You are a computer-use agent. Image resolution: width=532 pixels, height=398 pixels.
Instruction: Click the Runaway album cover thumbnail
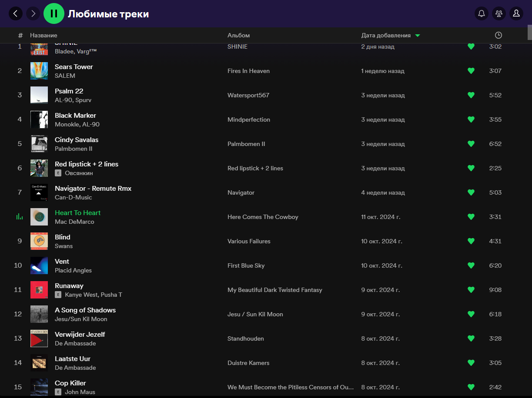click(39, 290)
